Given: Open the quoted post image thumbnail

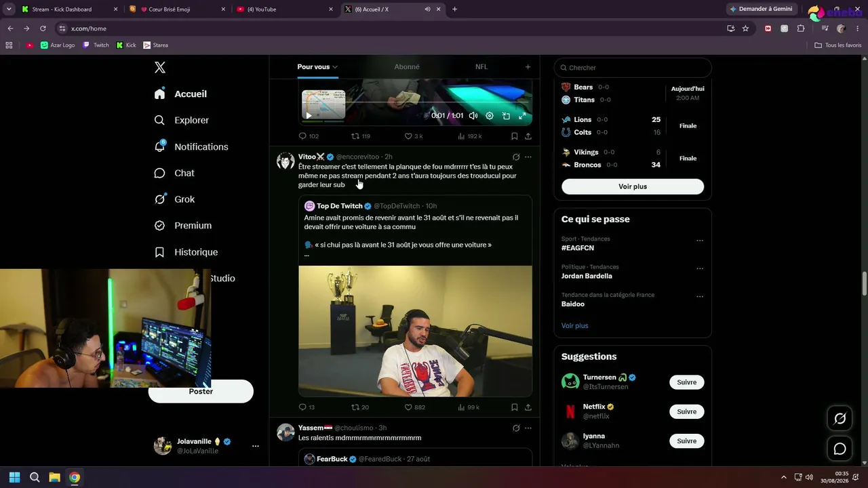Looking at the screenshot, I should (x=415, y=331).
